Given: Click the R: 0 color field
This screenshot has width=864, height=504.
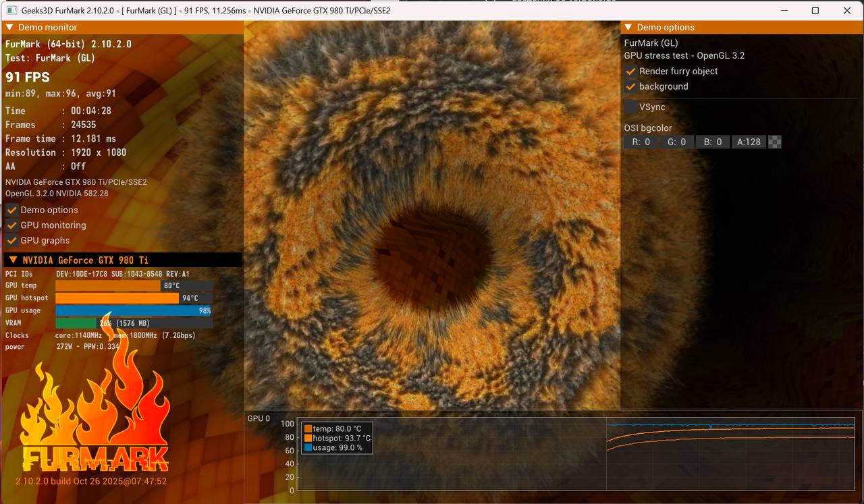Looking at the screenshot, I should (x=641, y=142).
